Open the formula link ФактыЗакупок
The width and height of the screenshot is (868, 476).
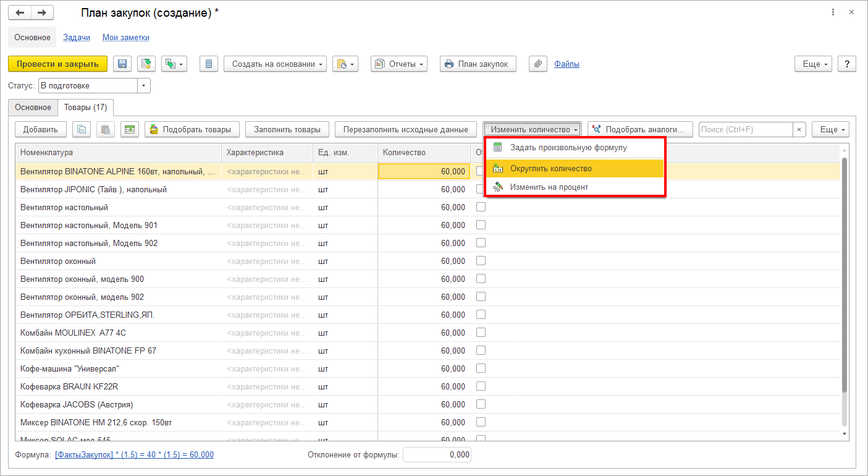[134, 454]
